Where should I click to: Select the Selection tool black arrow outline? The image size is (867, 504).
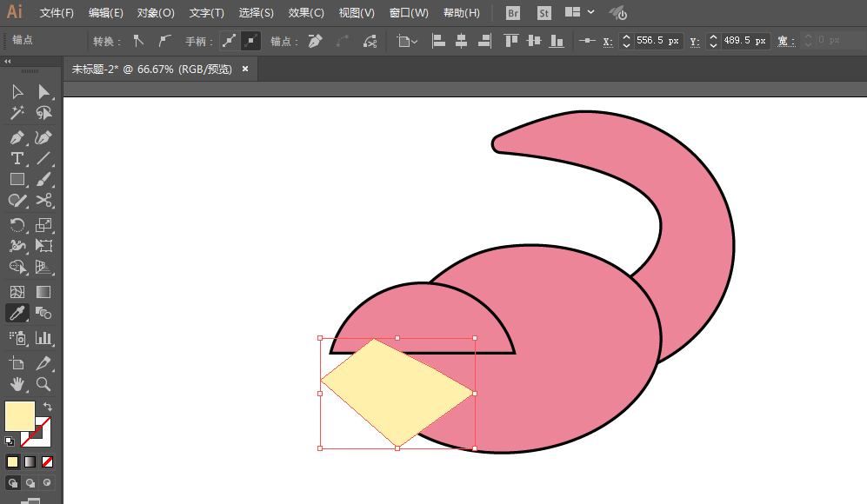[x=17, y=92]
